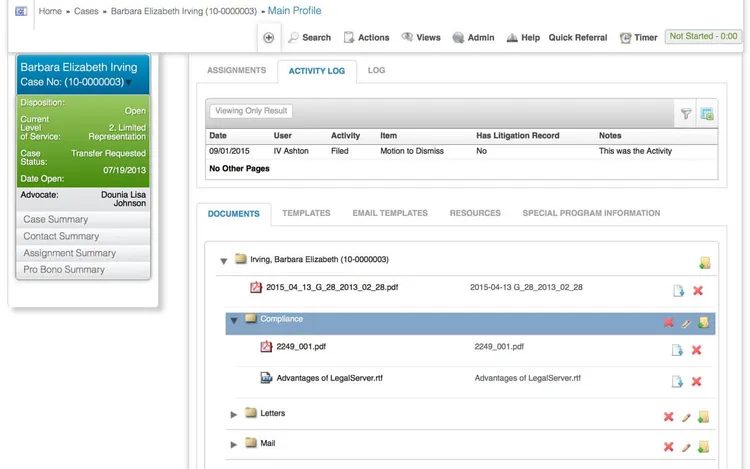The image size is (750, 469).
Task: Collapse the Irving, Barbara Elizabeth root folder
Action: click(x=223, y=261)
